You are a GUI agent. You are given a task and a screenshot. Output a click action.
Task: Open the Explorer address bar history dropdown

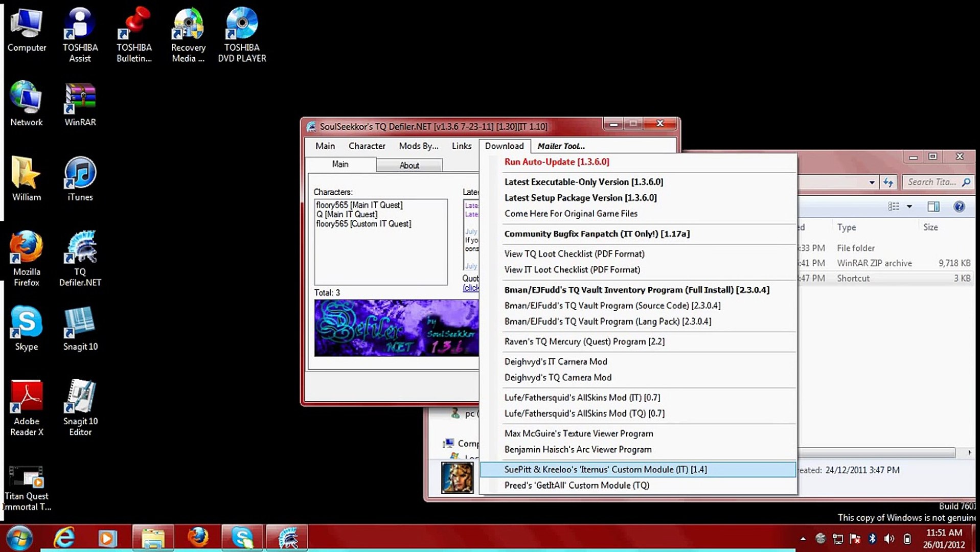pos(872,182)
